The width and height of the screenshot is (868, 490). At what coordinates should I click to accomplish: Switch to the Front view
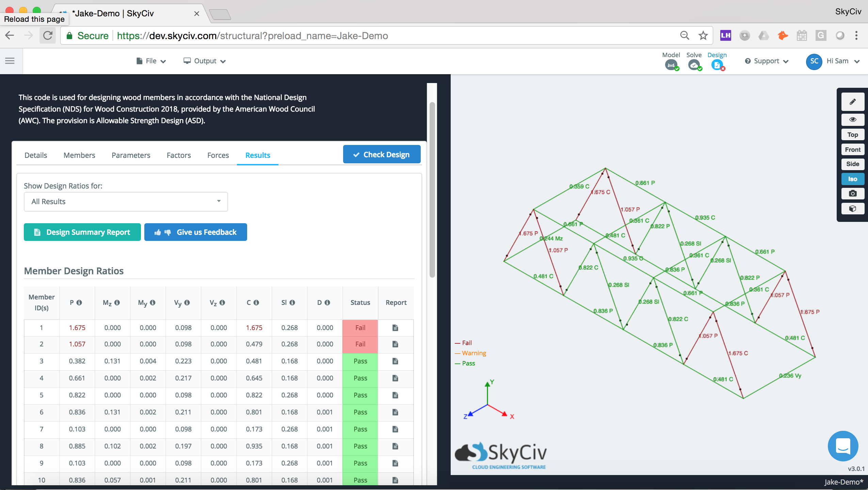pyautogui.click(x=852, y=150)
